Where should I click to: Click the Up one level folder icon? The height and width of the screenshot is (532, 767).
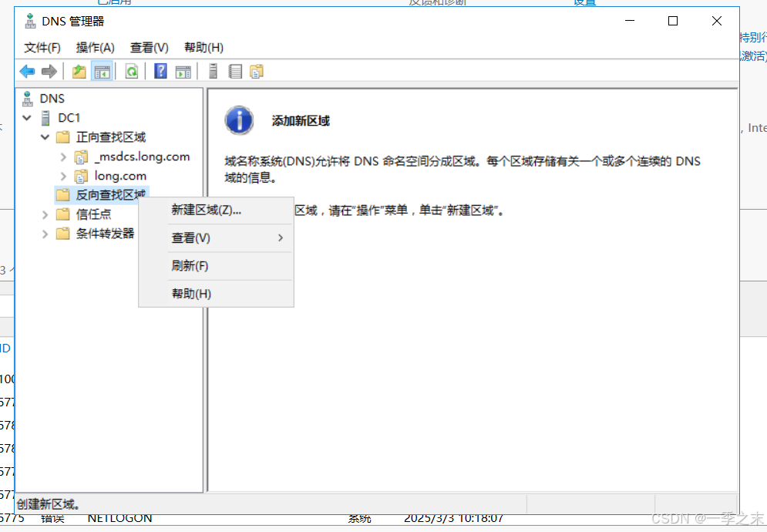pos(79,72)
